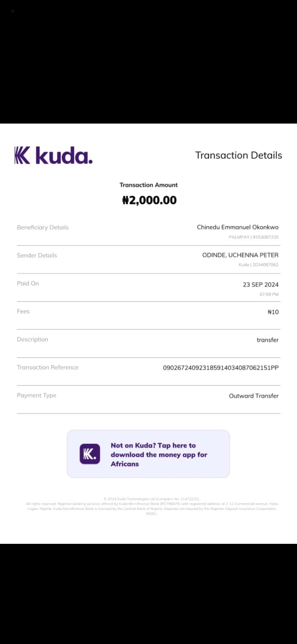Select the sender's Kuda account number
Viewport: 297px width, 644px height.
[258, 265]
